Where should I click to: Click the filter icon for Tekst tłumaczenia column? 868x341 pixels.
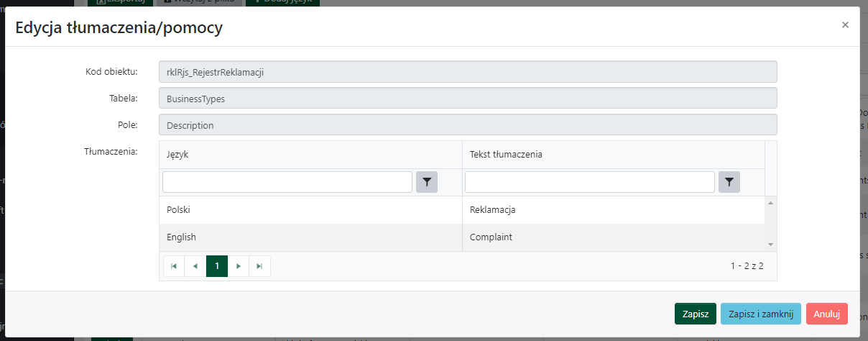[729, 183]
